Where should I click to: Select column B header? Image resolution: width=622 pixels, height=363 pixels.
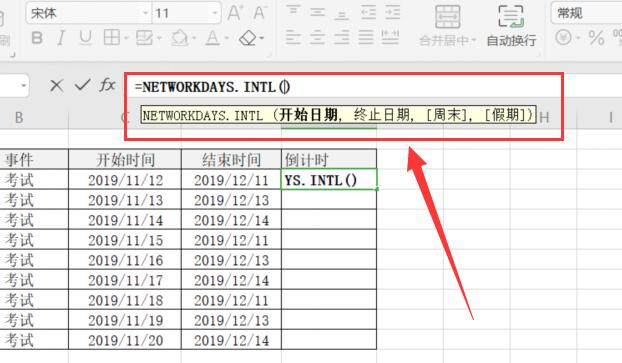[19, 118]
